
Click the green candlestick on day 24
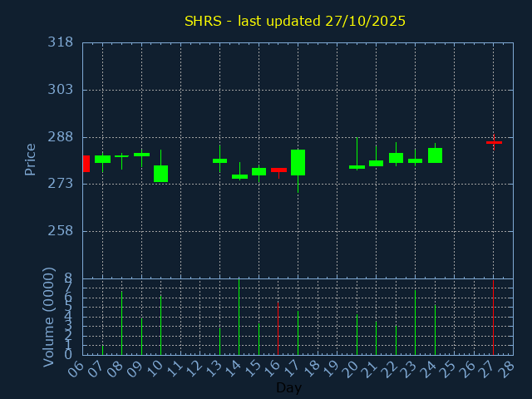point(435,155)
